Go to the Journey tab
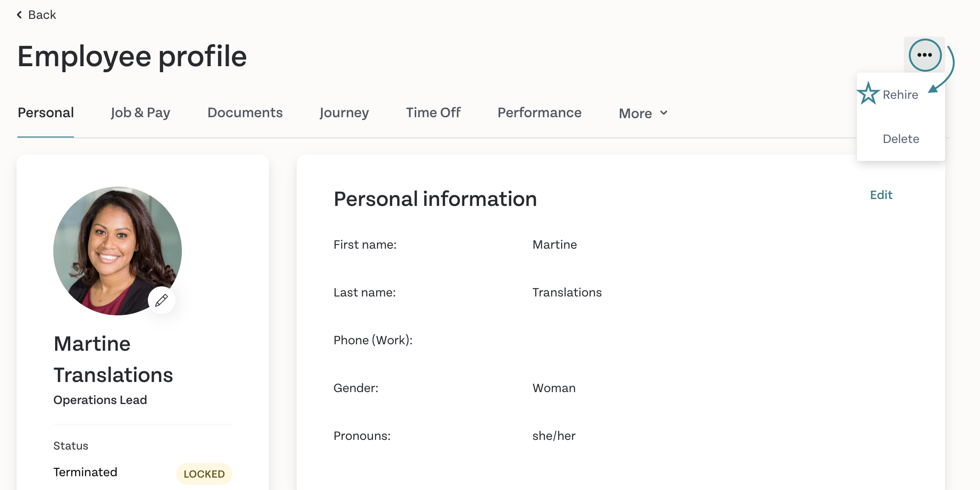980x490 pixels. pos(344,113)
